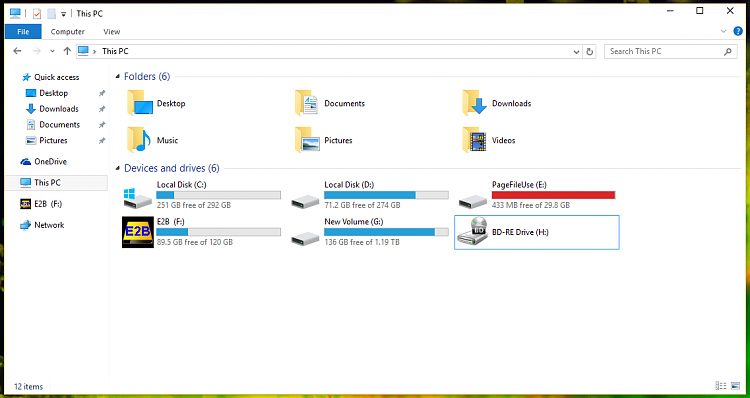
Task: Select the BD-RE Drive (H:) disc icon
Action: (x=473, y=232)
